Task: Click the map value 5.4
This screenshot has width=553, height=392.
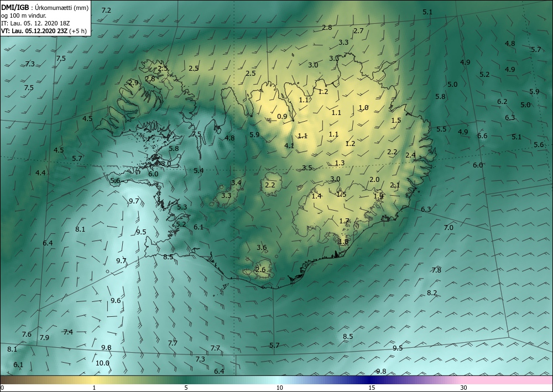Action: tap(199, 171)
